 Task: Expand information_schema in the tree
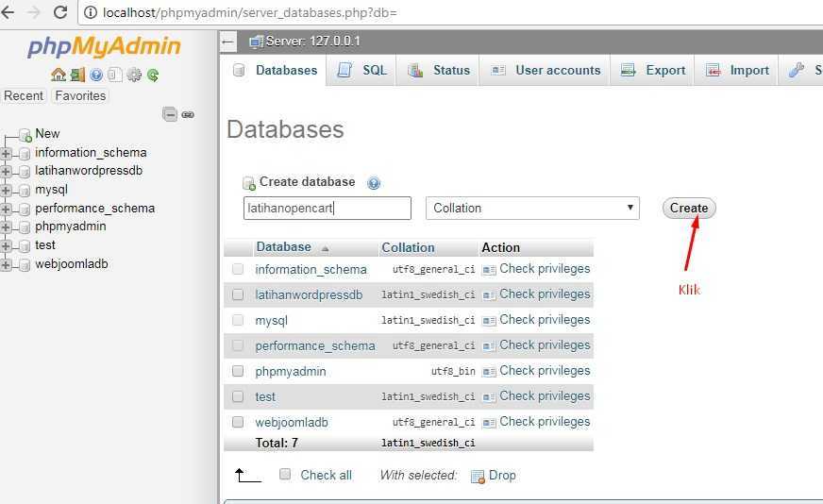(x=6, y=153)
